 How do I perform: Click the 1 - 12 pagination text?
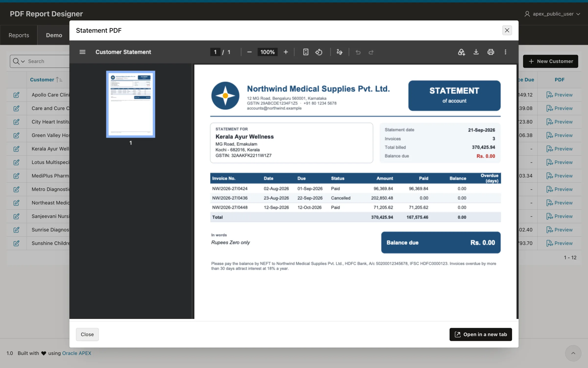(570, 257)
